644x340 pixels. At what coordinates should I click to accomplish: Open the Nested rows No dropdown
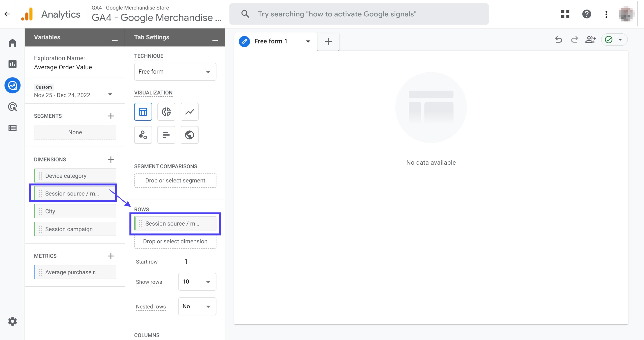(x=197, y=306)
